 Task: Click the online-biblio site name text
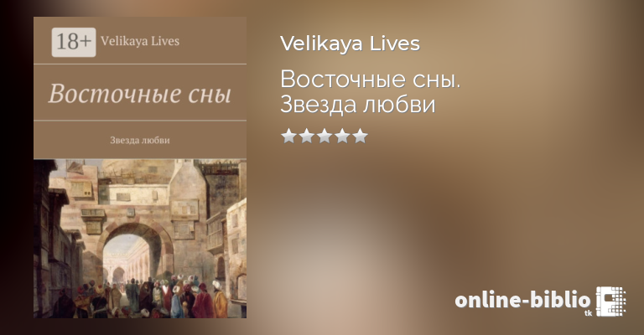click(x=523, y=300)
